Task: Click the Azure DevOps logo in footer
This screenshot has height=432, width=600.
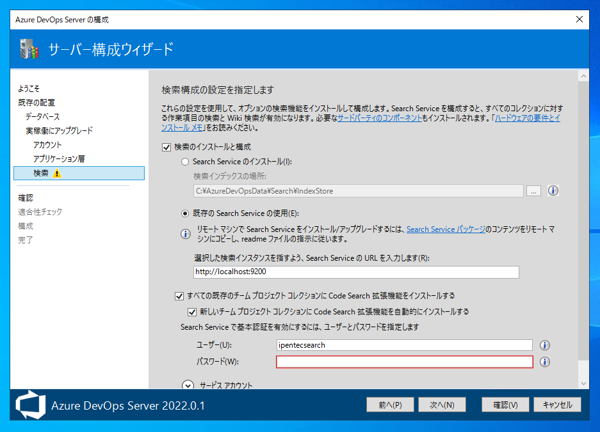Action: [x=30, y=405]
